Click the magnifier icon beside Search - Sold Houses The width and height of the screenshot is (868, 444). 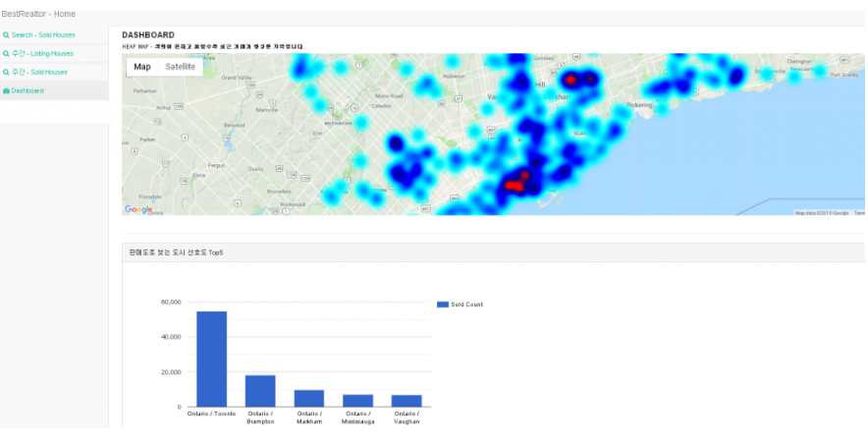pyautogui.click(x=7, y=35)
